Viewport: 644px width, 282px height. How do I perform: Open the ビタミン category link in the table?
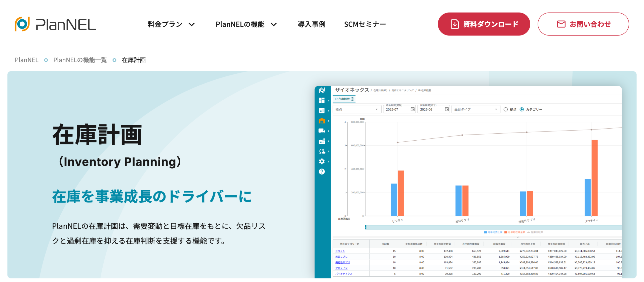[x=340, y=251]
